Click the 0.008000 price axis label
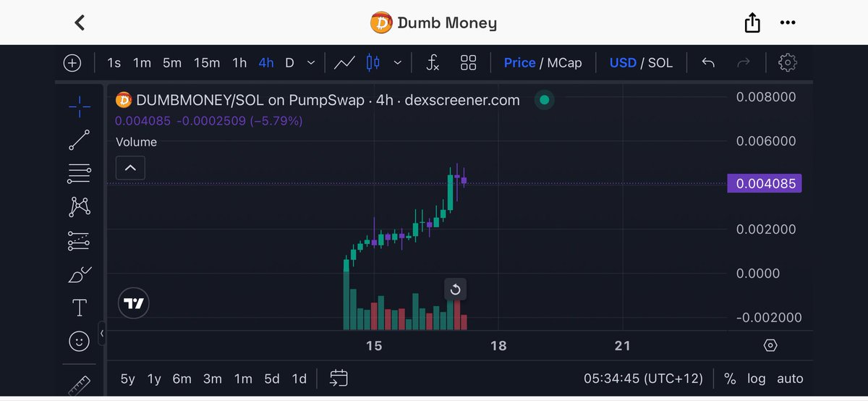Screen dimensions: 868x401 pos(766,97)
